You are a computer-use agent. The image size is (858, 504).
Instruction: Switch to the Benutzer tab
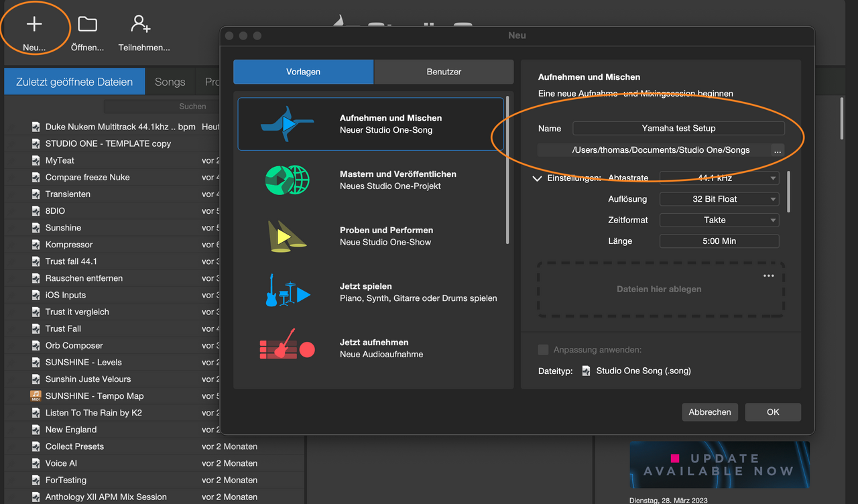(444, 72)
